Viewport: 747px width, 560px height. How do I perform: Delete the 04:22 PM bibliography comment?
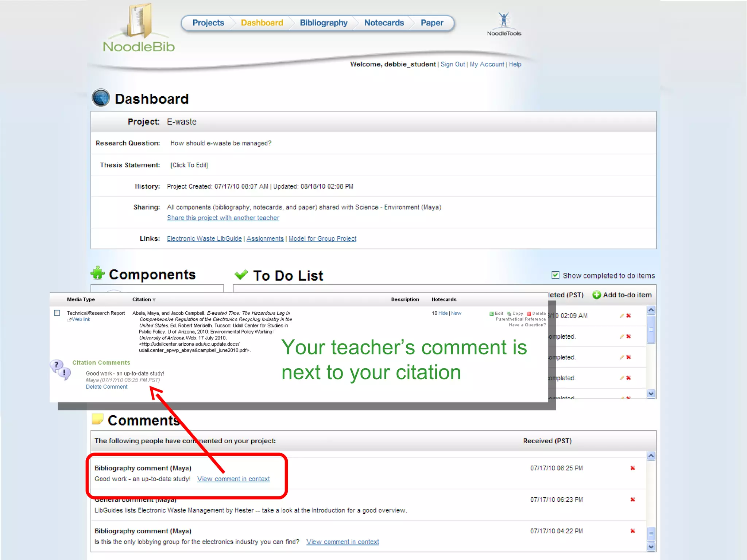(632, 531)
